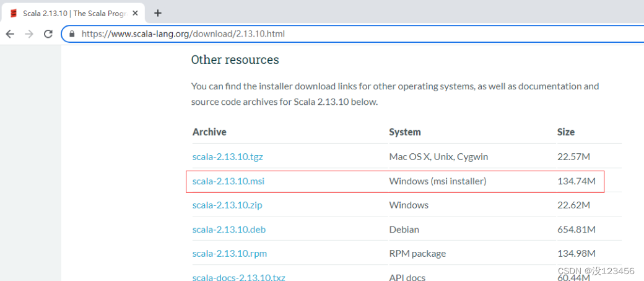Click the 22.57M size value
Screen dimensions: 644x281
(574, 157)
